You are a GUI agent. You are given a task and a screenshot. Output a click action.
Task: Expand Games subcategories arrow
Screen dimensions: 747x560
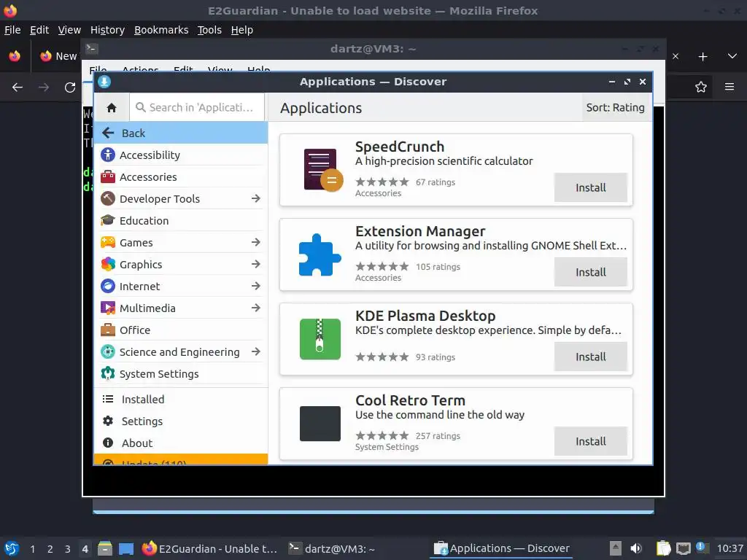(x=256, y=242)
